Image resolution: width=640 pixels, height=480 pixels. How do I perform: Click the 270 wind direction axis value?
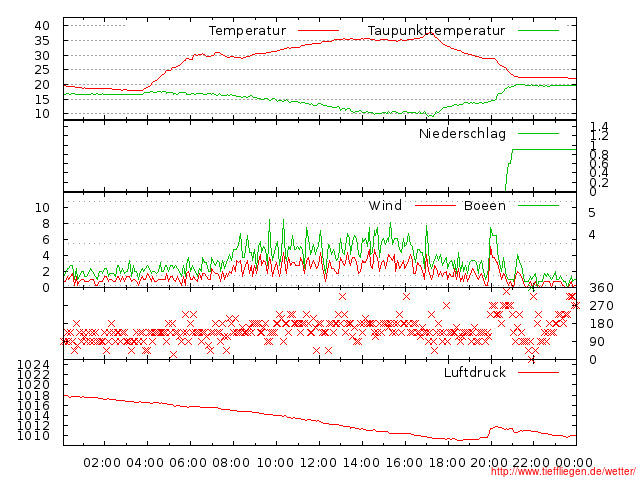click(x=601, y=306)
